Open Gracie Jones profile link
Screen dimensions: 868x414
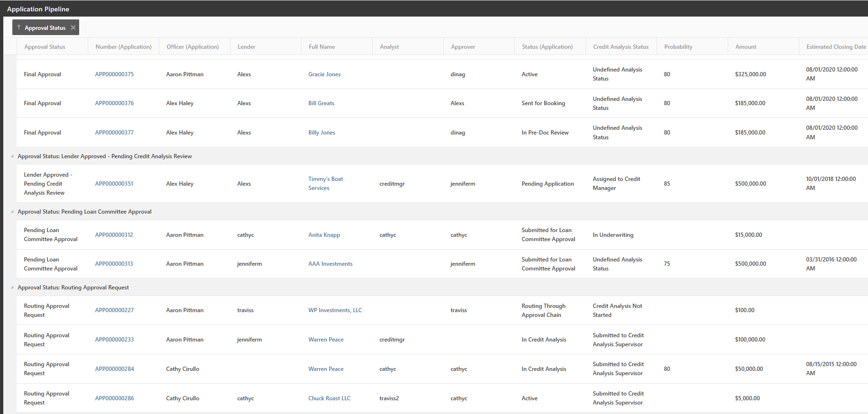tap(324, 74)
